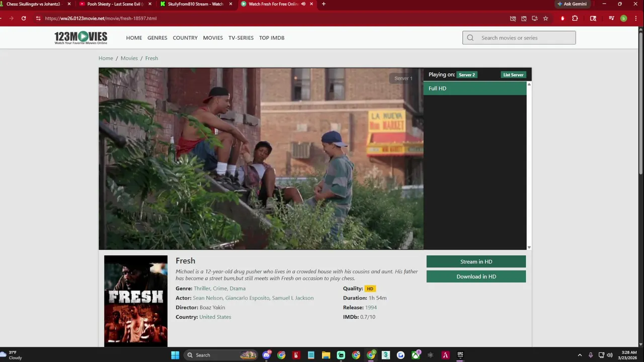
Task: Click the Download in HD button
Action: (x=476, y=277)
